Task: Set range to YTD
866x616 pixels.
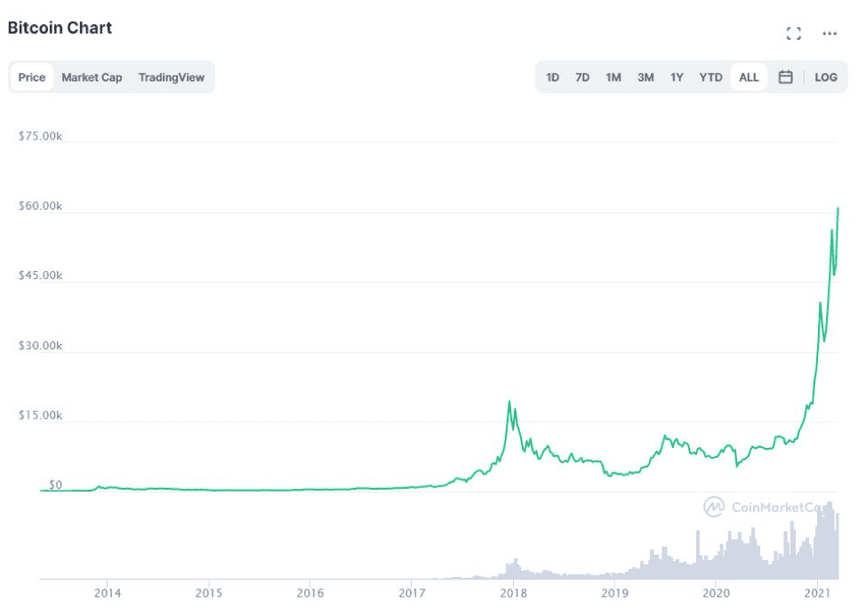Action: [710, 77]
